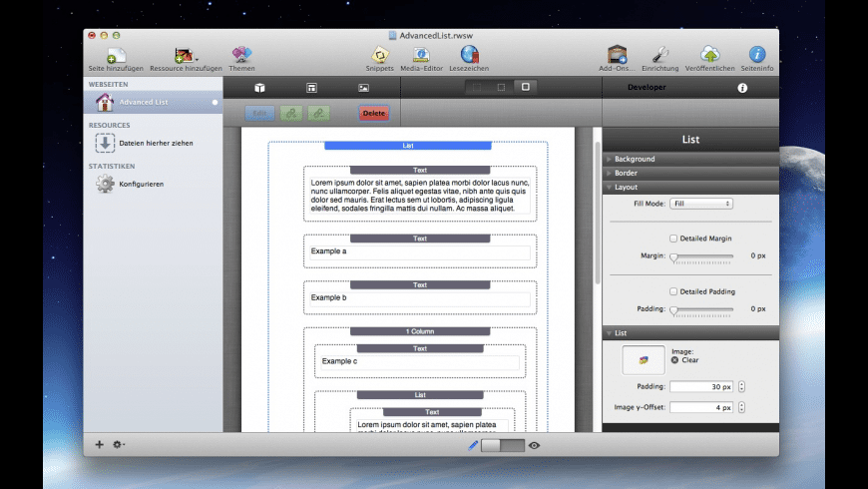Expand the Background section
Screen dimensions: 868x489
[x=690, y=159]
